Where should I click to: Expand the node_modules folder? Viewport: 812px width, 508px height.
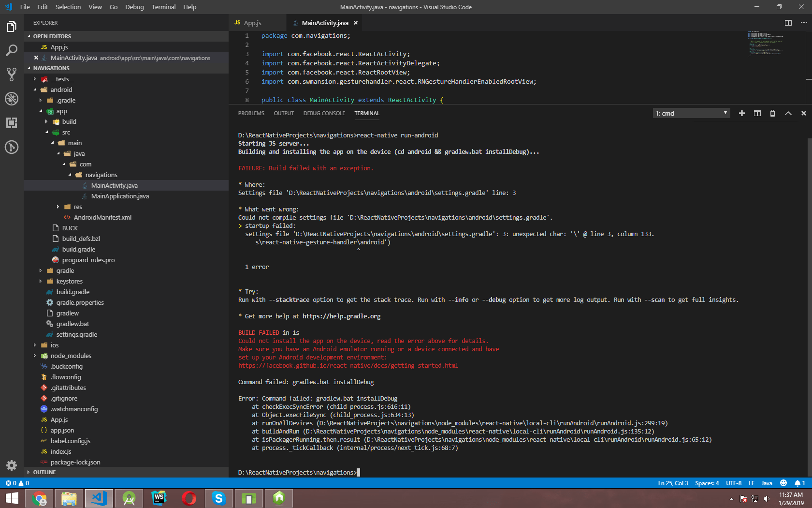35,356
